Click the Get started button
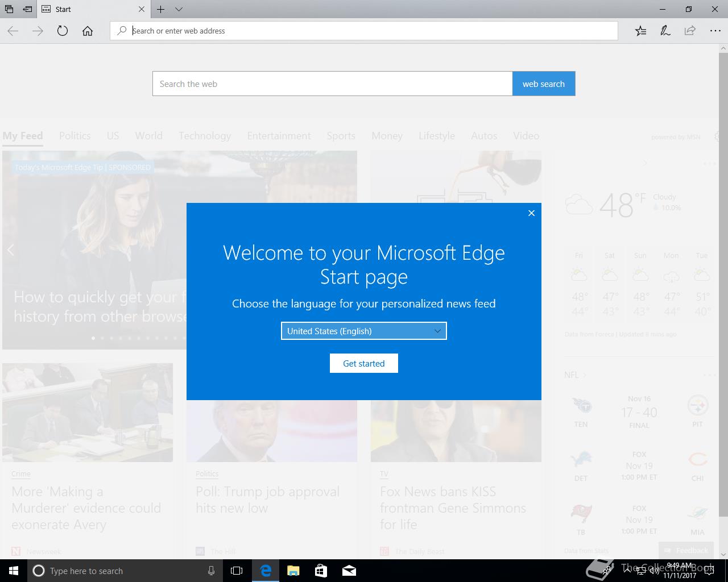This screenshot has width=728, height=582. coord(364,363)
